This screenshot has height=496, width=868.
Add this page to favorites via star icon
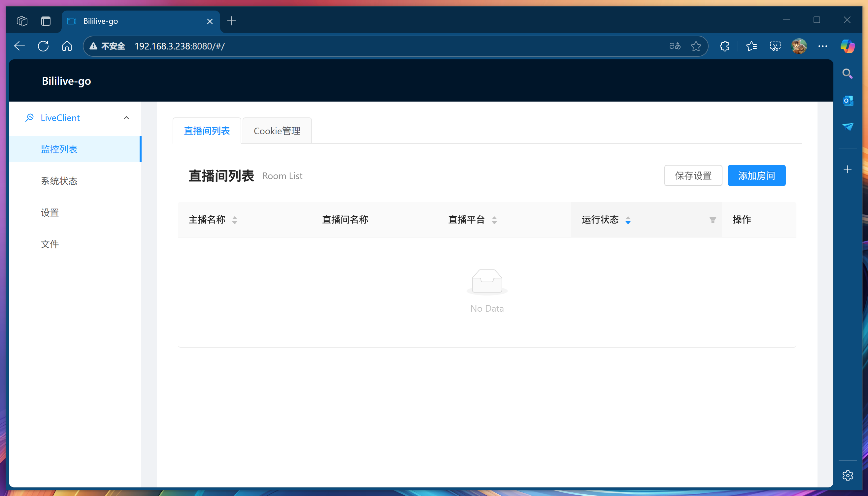695,46
